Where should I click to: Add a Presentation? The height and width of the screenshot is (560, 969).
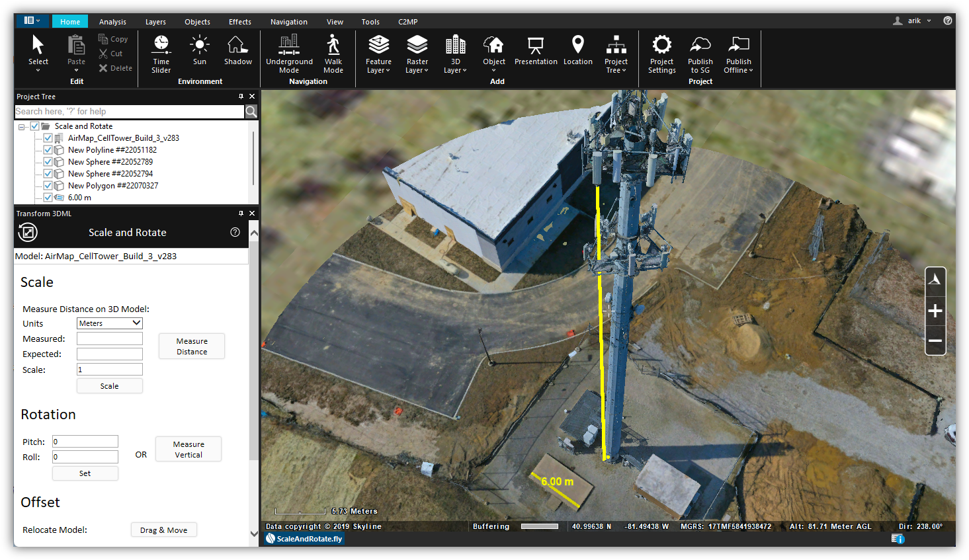pos(536,54)
